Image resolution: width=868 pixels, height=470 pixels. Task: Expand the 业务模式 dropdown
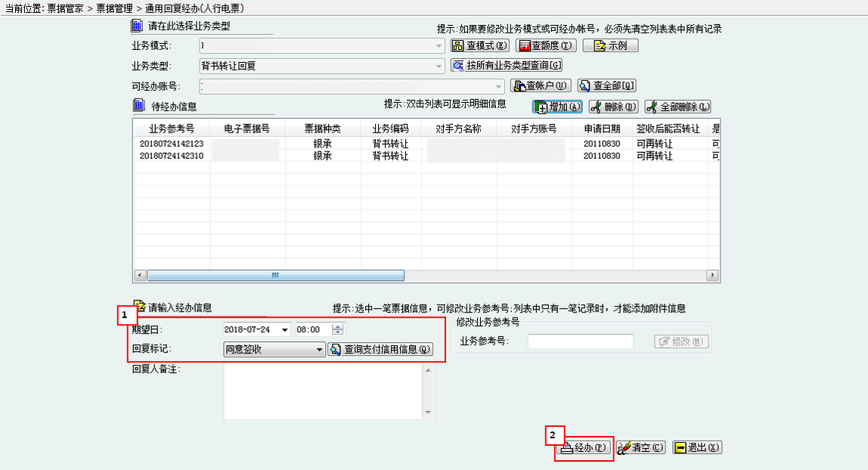439,46
